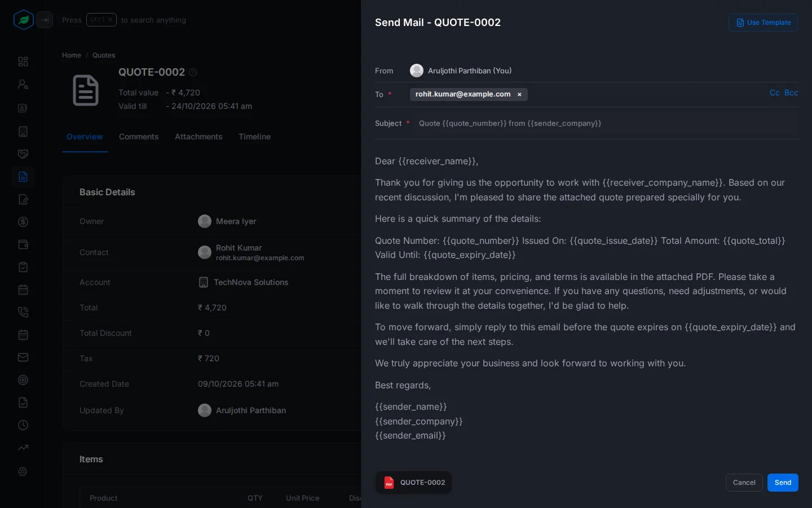Open the target bullseye icon in sidebar
This screenshot has width=812, height=508.
23,380
